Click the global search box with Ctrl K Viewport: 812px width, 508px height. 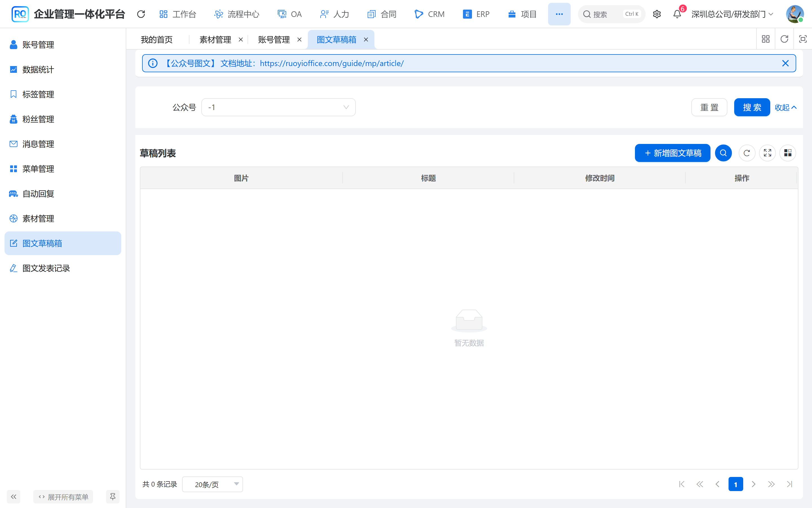click(611, 14)
